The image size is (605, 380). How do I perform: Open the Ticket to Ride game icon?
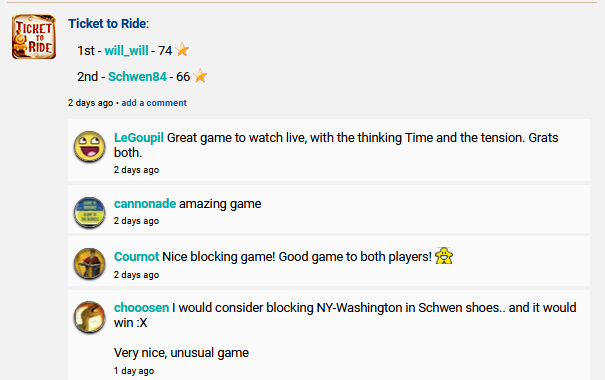pyautogui.click(x=34, y=37)
